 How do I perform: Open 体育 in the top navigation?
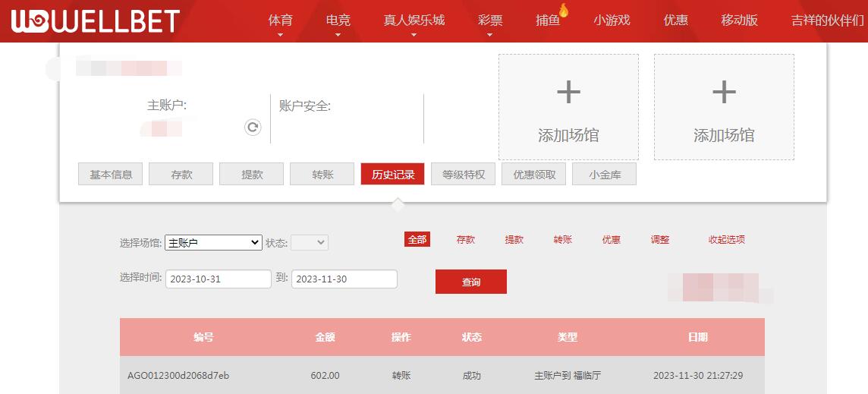click(x=280, y=20)
